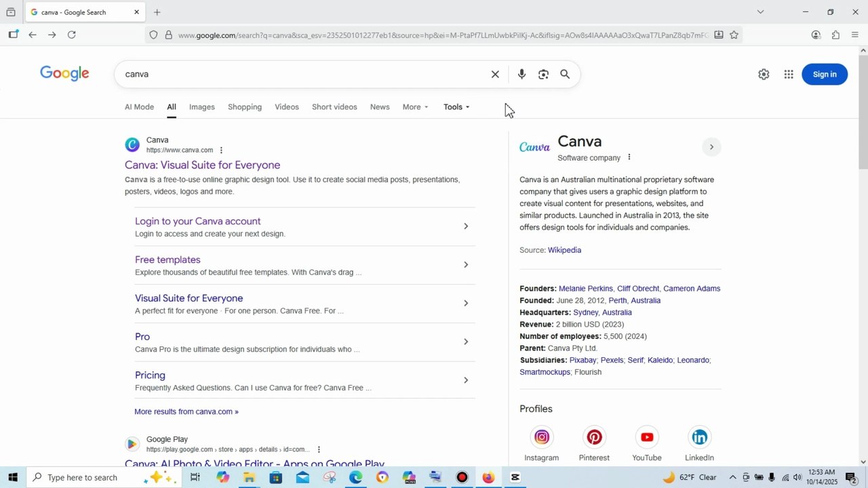868x488 pixels.
Task: Open the Login to your Canva account chevron
Action: (466, 226)
